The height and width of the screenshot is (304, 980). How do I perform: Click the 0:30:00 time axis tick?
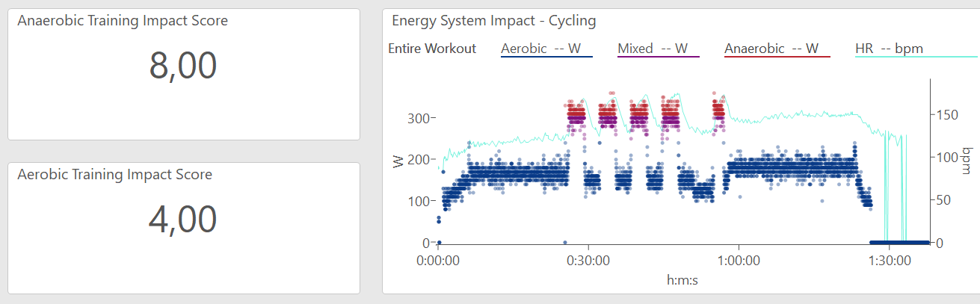pos(588,261)
